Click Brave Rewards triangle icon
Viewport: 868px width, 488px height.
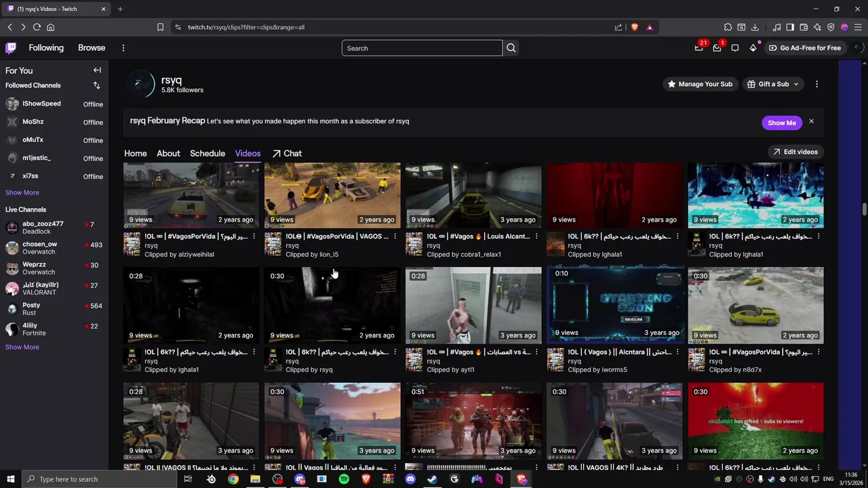click(x=650, y=27)
